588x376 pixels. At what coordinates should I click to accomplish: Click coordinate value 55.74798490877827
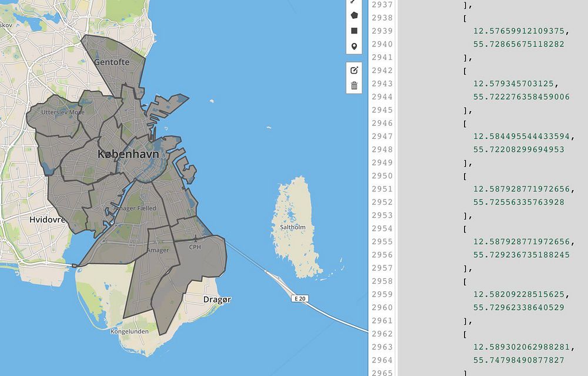tap(519, 360)
